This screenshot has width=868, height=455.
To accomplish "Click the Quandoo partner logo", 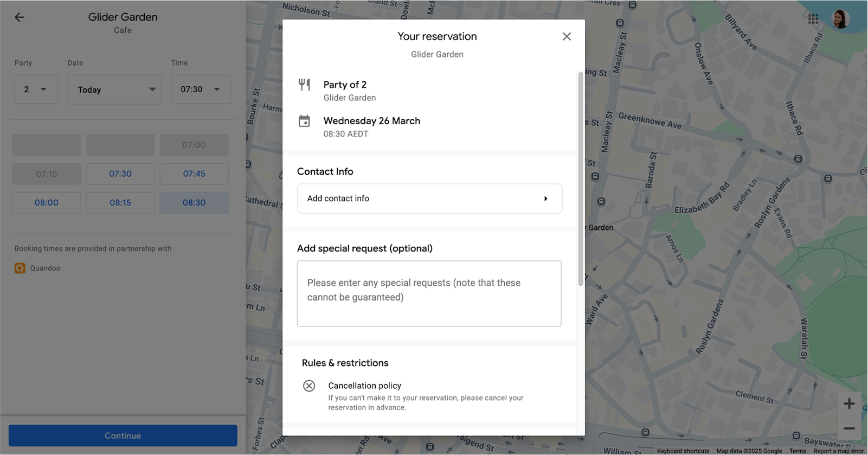I will coord(20,268).
